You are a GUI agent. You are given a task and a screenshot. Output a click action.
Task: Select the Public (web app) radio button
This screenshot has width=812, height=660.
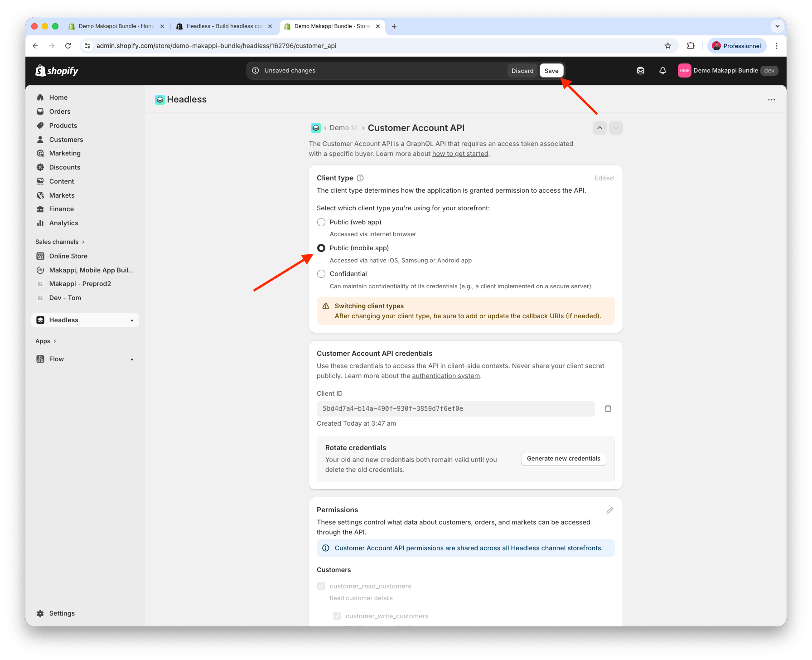click(321, 222)
